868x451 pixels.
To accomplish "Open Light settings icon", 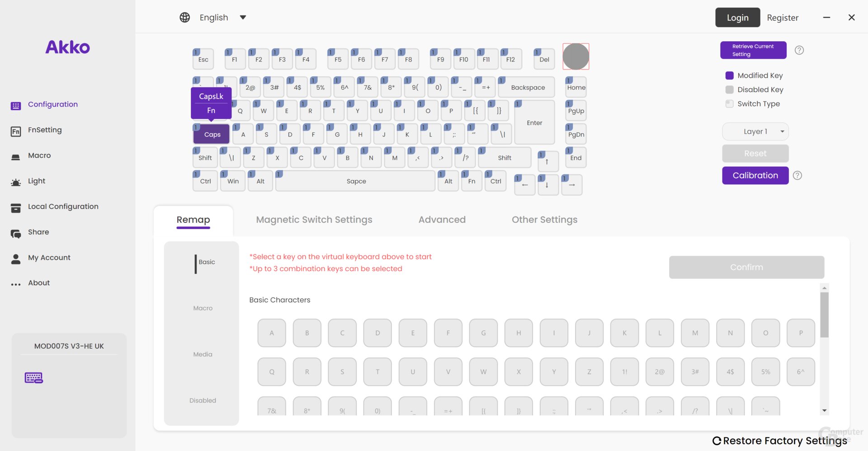I will [x=16, y=182].
